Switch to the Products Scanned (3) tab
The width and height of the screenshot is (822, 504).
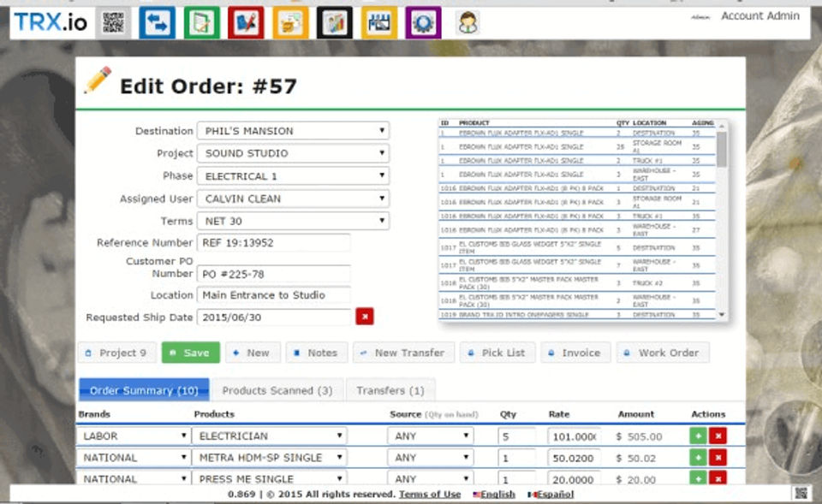277,390
